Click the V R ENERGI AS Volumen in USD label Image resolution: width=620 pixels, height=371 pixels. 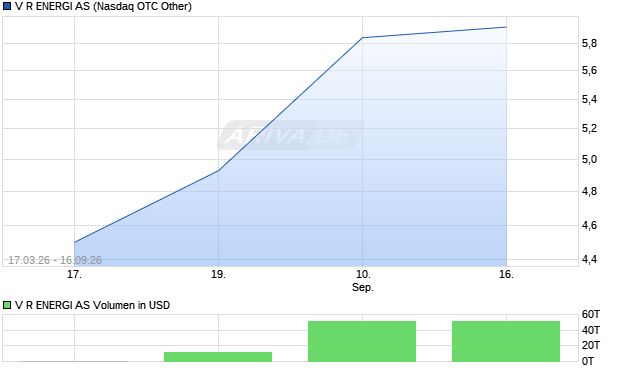tap(92, 305)
